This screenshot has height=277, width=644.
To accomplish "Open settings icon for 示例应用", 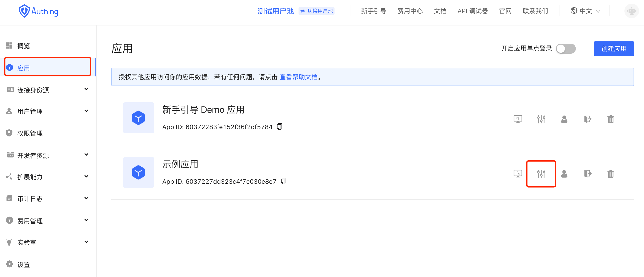I will [x=541, y=174].
